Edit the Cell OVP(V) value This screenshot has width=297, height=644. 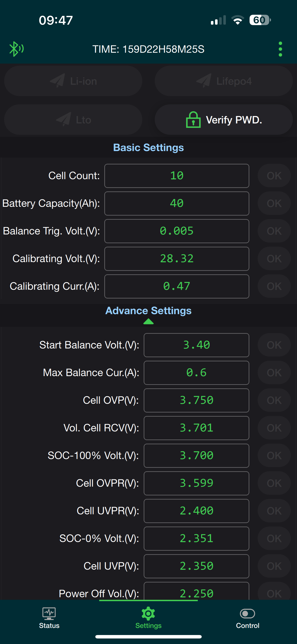(196, 400)
